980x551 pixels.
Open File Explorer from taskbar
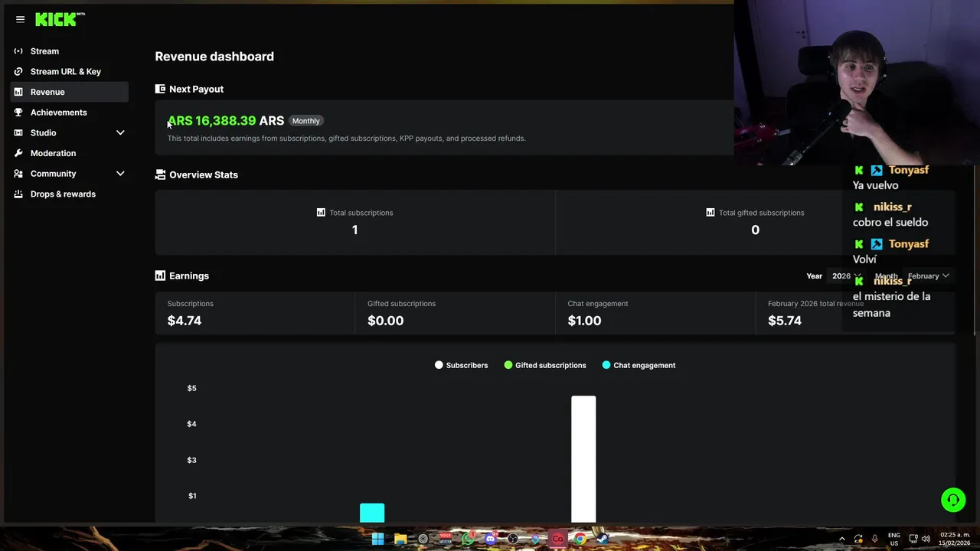400,539
